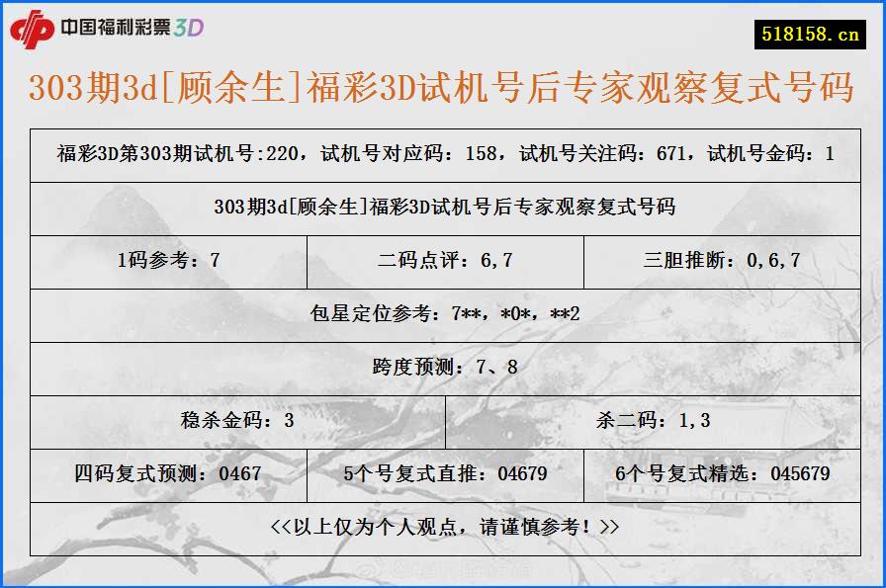
Task: Click the 跨度预测：7、8 row
Action: pos(443,369)
